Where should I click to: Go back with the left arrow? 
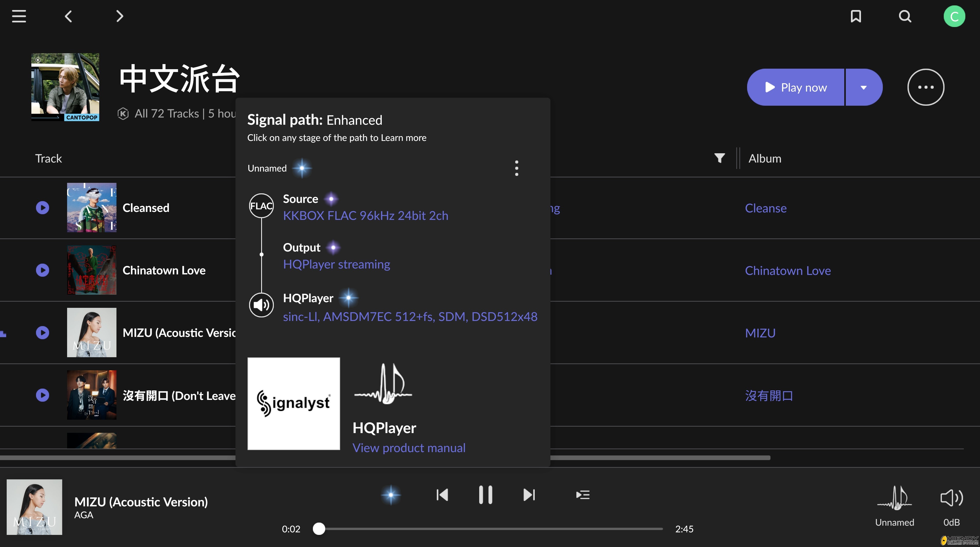(68, 16)
